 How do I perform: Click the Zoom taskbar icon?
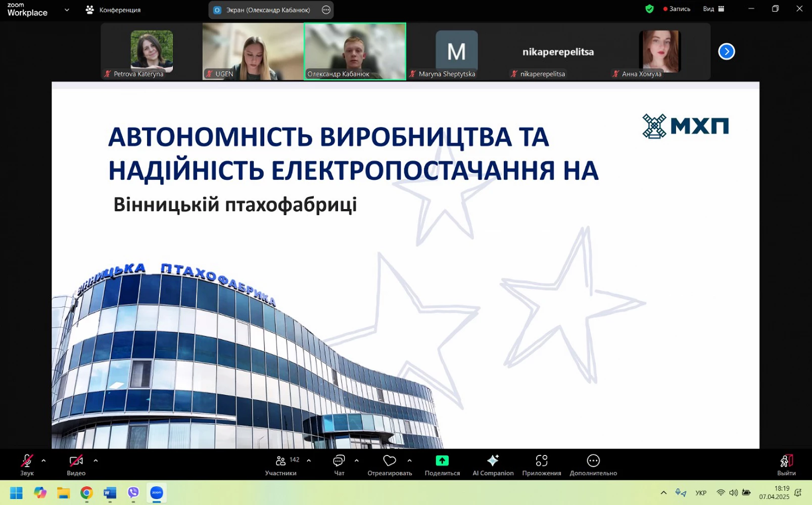pos(157,493)
